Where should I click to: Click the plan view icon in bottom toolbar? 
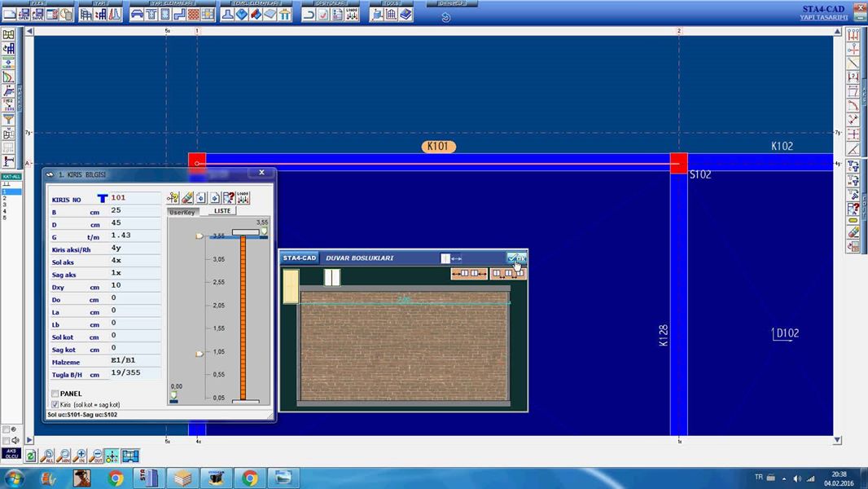[130, 456]
